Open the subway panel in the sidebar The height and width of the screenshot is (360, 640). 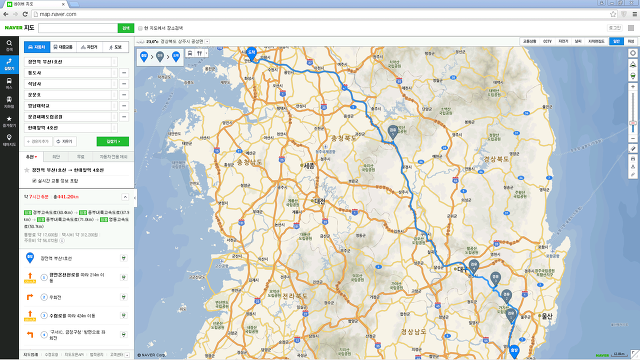9,102
